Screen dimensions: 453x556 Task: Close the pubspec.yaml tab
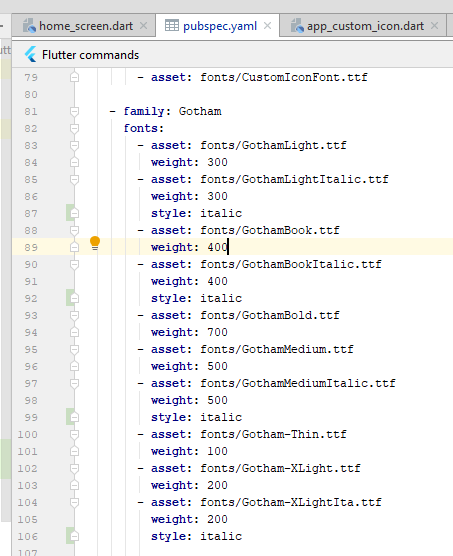(x=268, y=26)
